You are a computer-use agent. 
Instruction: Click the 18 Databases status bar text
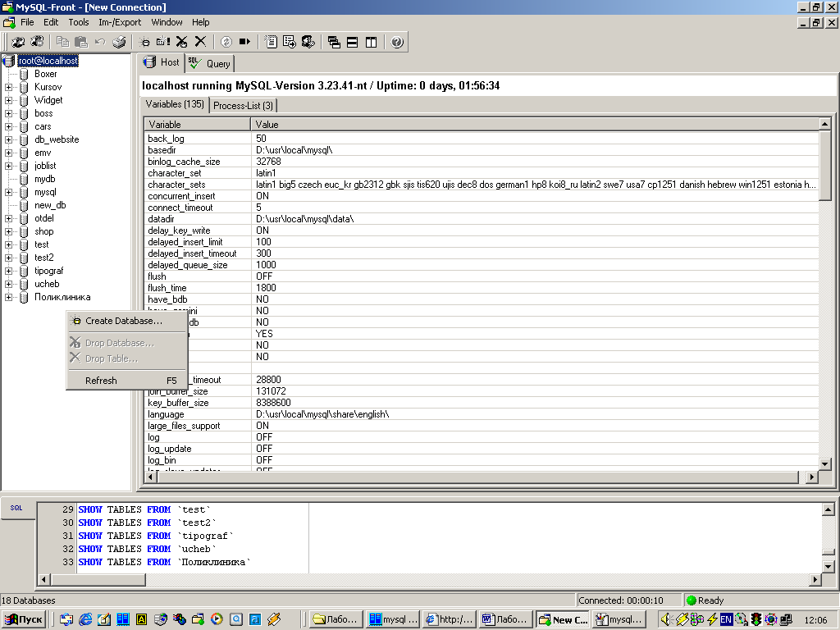click(29, 600)
